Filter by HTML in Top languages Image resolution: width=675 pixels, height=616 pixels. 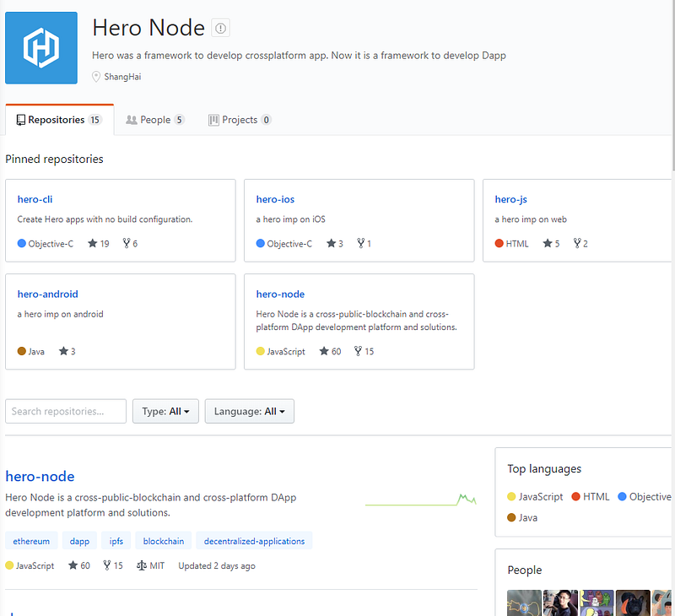click(x=591, y=497)
